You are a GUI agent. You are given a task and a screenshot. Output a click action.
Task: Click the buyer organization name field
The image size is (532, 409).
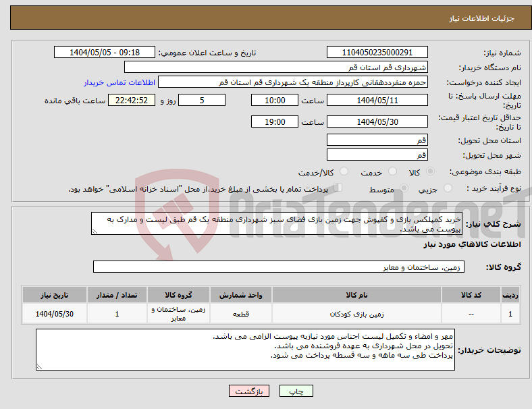click(x=276, y=67)
